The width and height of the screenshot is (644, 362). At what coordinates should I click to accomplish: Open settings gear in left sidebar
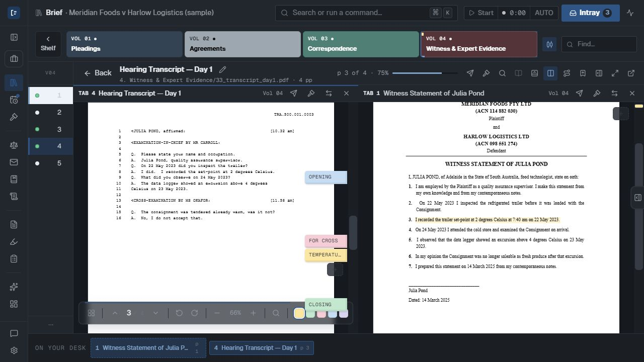coord(14,350)
